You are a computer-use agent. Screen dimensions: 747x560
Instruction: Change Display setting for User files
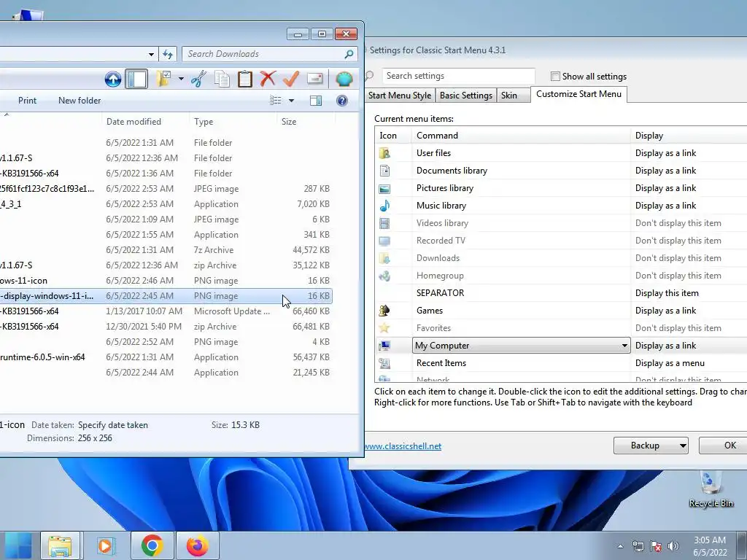click(x=665, y=153)
